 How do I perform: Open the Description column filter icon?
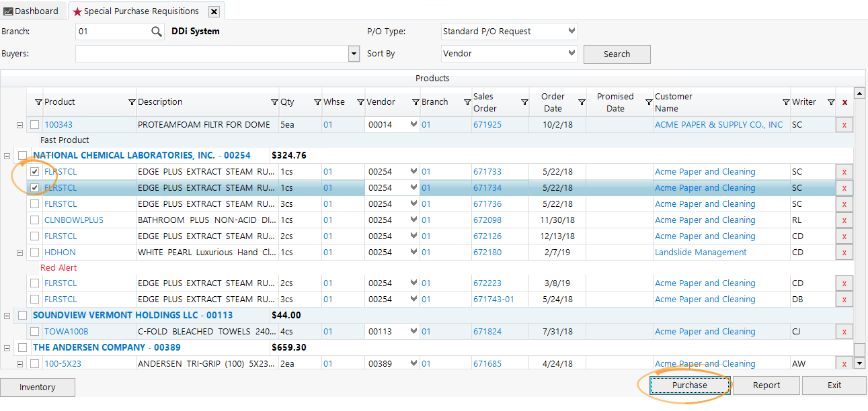[x=132, y=102]
